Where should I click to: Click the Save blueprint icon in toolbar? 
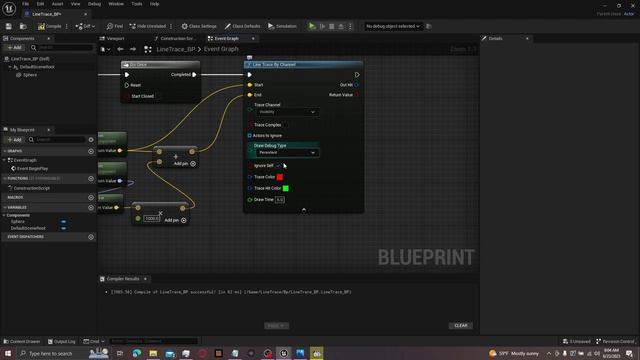pyautogui.click(x=9, y=26)
